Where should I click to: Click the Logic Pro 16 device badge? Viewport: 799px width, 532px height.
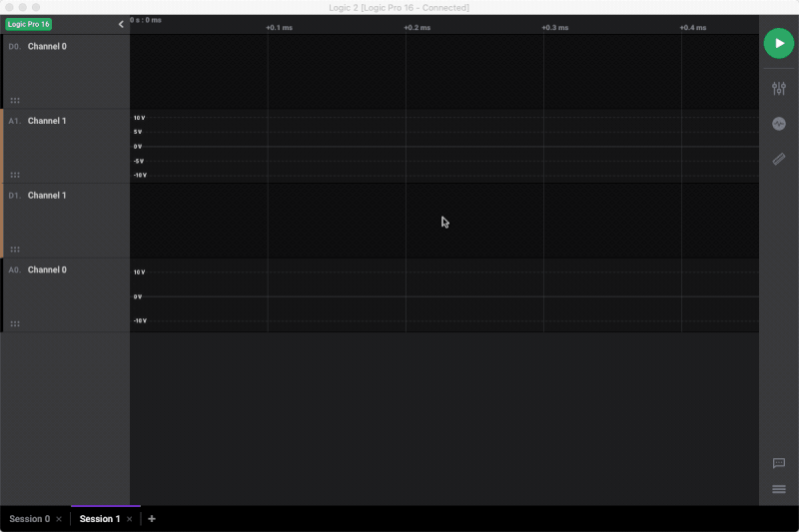coord(29,24)
